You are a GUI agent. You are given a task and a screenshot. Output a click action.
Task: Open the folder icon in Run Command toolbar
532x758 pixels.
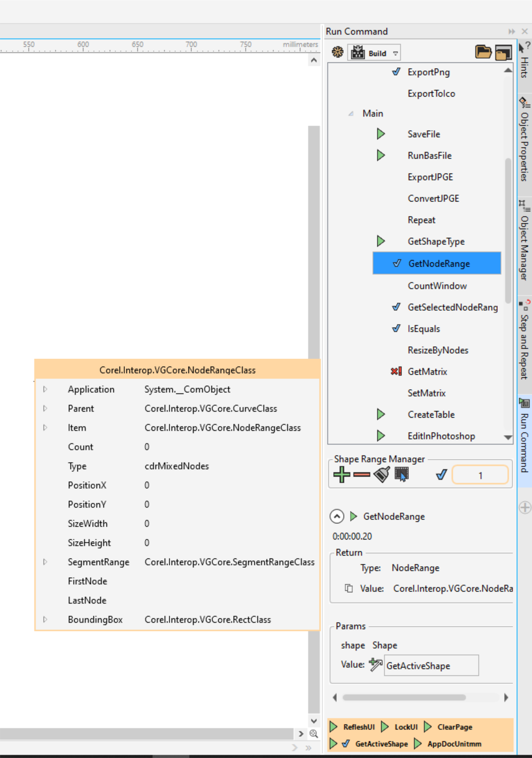click(483, 52)
